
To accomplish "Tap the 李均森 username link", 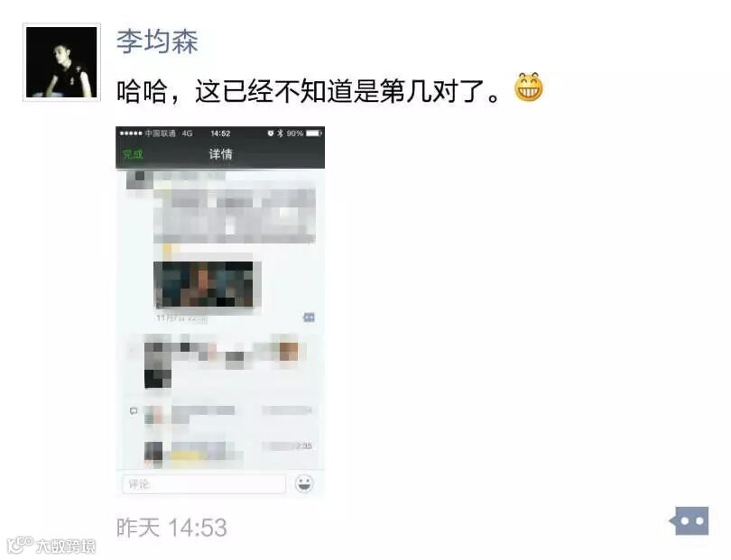I will (157, 41).
